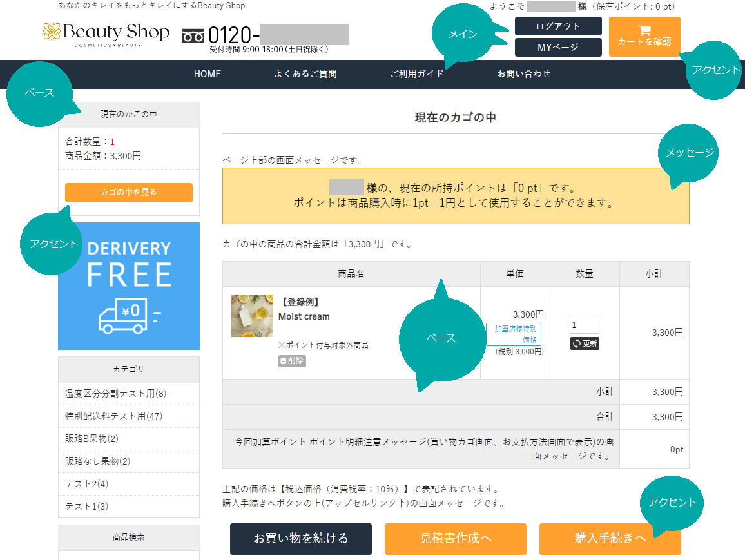
Task: Click the cart icon in カートを確認
Action: (644, 30)
